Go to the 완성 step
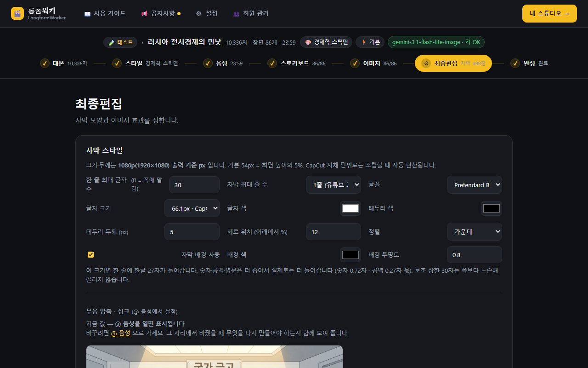588x368 pixels. [529, 63]
